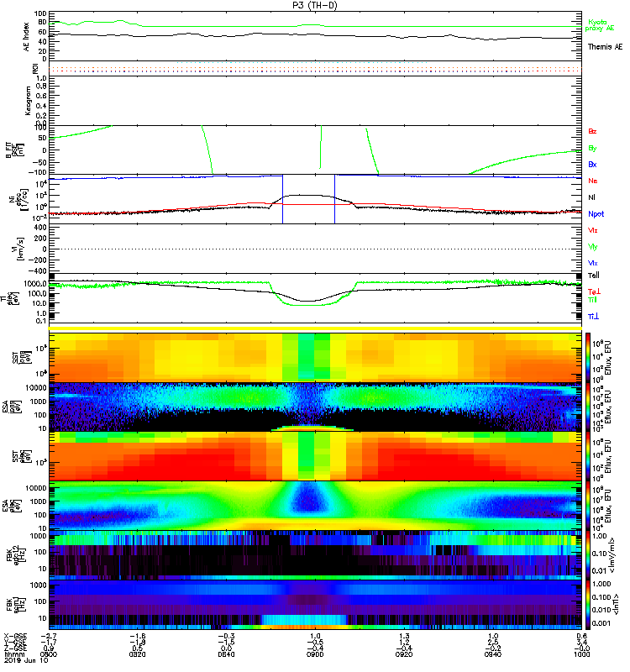630x672 pixels.
Task: Click the Keogram axis label
Action: click(28, 100)
